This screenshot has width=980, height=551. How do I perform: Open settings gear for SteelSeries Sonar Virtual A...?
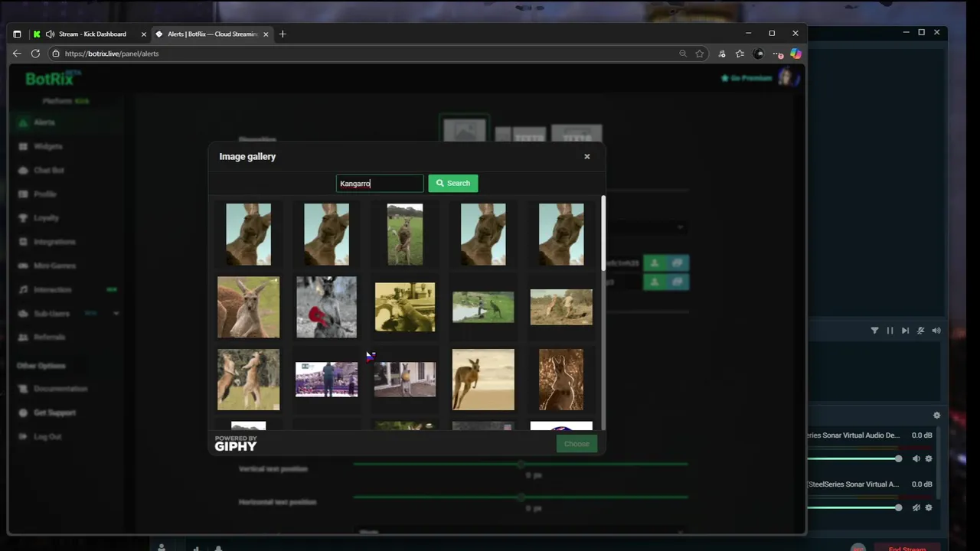929,507
